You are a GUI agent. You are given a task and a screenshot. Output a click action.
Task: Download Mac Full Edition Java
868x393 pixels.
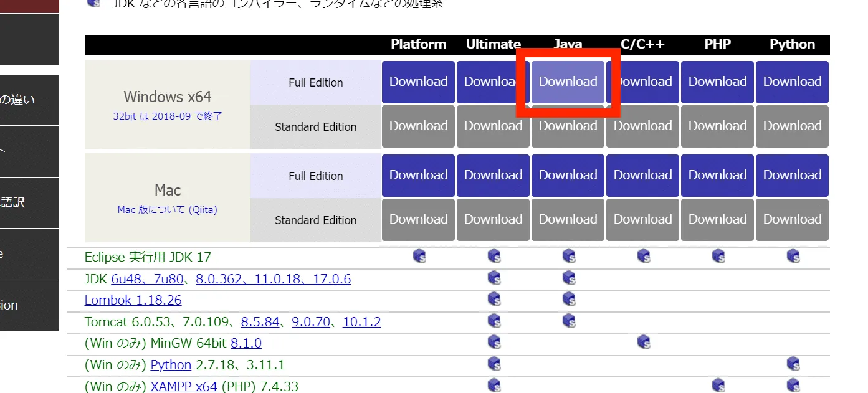568,175
